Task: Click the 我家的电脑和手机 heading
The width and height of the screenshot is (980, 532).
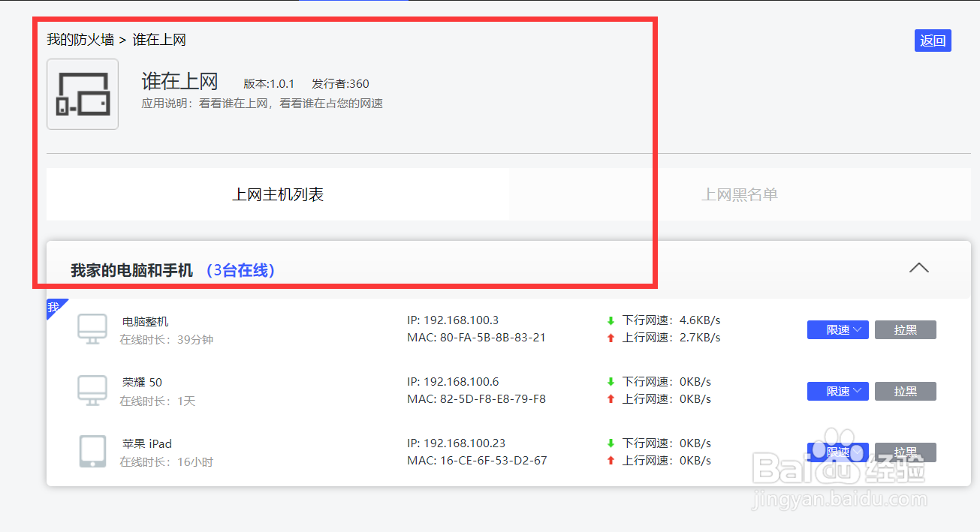Action: point(131,271)
